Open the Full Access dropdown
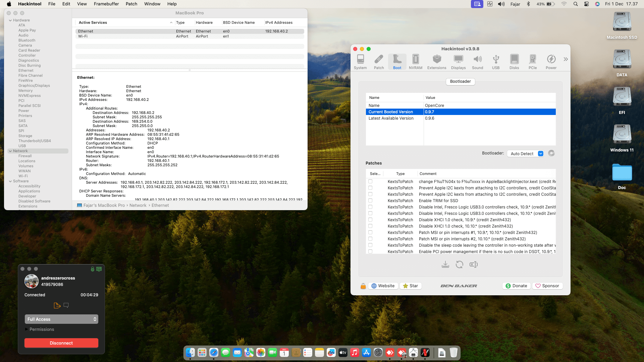 pyautogui.click(x=61, y=319)
